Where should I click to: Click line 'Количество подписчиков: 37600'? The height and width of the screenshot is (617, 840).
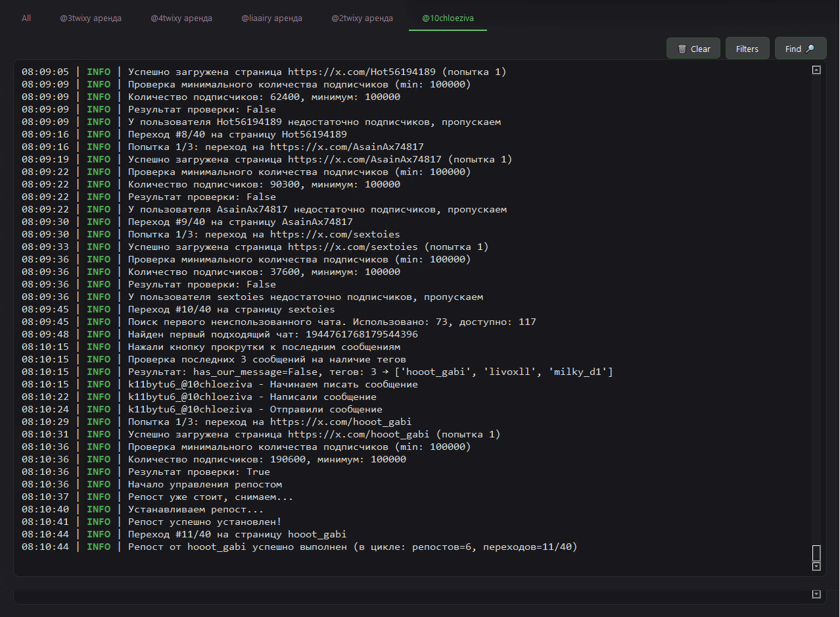pos(211,272)
